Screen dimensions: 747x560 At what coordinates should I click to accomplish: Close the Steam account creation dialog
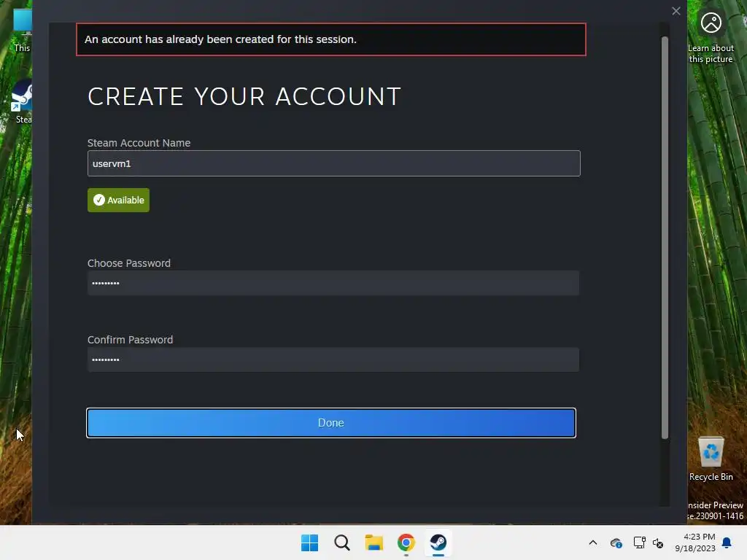click(x=676, y=11)
